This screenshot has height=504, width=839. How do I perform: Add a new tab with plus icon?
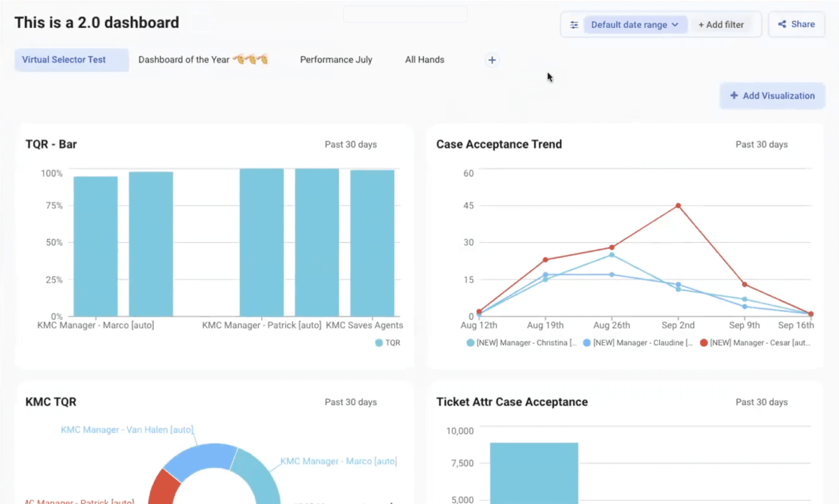click(x=492, y=60)
